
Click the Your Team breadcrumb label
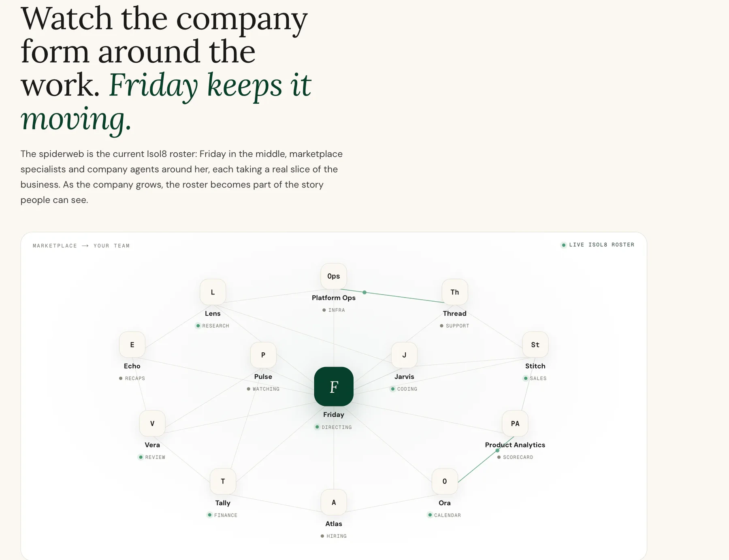(x=112, y=246)
